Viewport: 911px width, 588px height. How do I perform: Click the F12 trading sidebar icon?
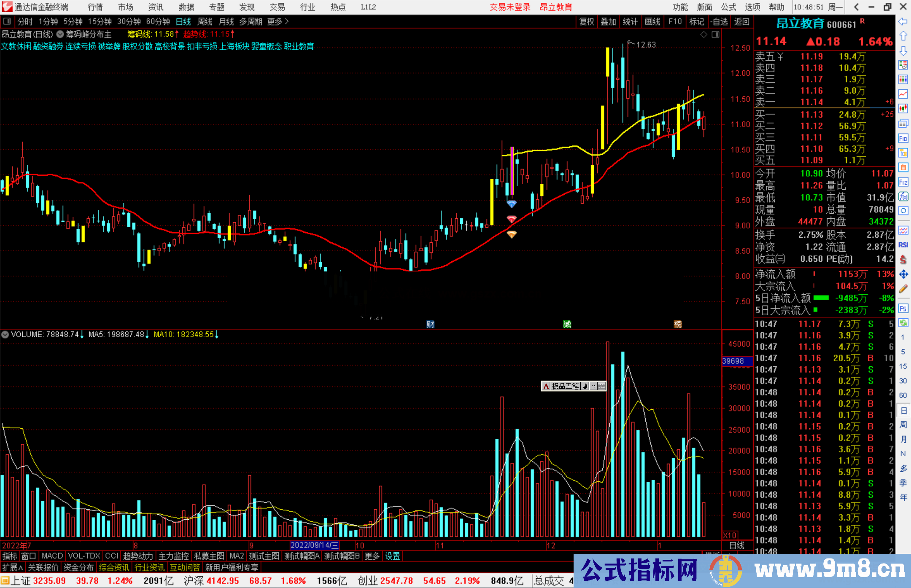click(903, 182)
